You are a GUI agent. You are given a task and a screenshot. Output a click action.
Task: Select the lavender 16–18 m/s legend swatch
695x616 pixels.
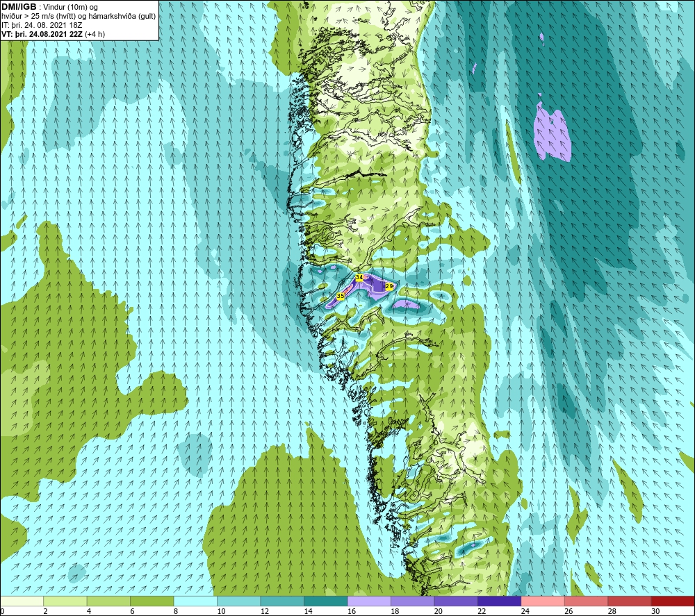[369, 601]
